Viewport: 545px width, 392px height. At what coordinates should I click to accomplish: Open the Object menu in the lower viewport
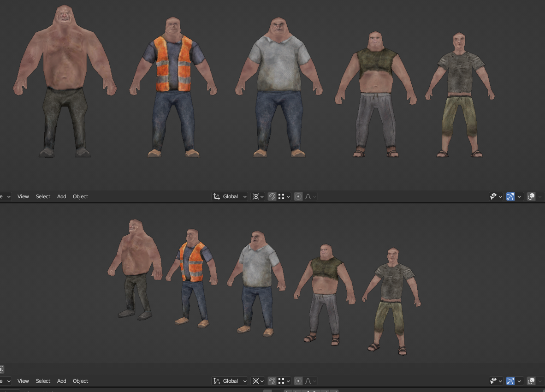click(x=80, y=381)
